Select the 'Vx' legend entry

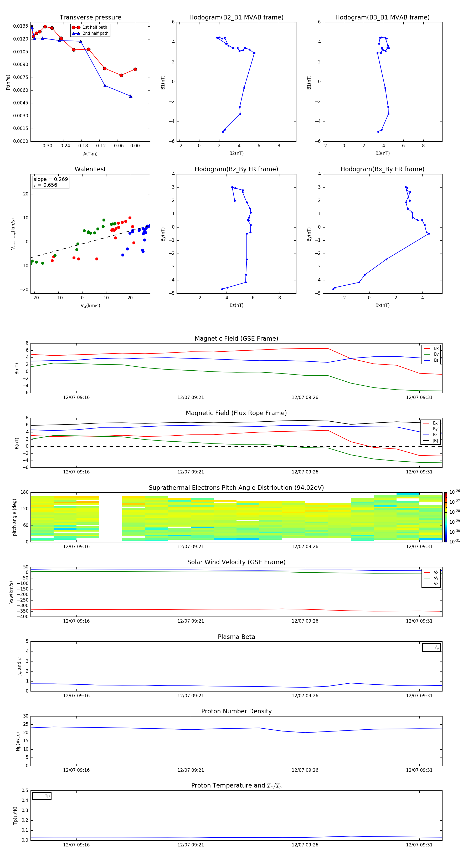(x=431, y=573)
